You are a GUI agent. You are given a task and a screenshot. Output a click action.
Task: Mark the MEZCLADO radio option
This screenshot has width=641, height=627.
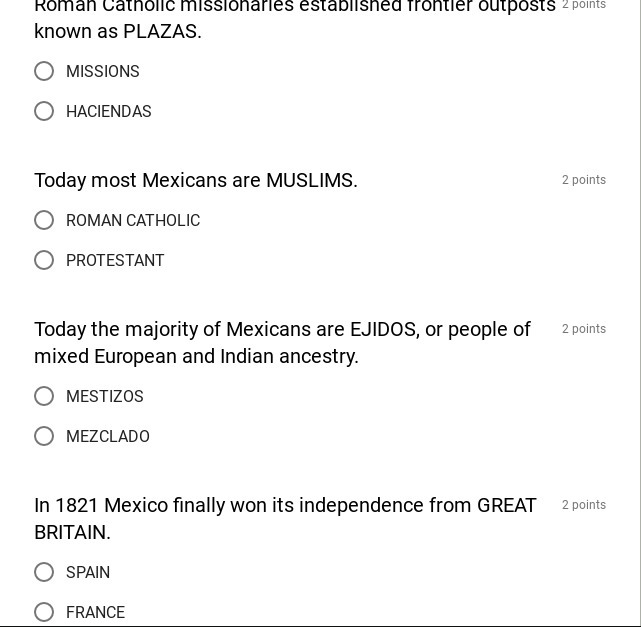click(44, 436)
